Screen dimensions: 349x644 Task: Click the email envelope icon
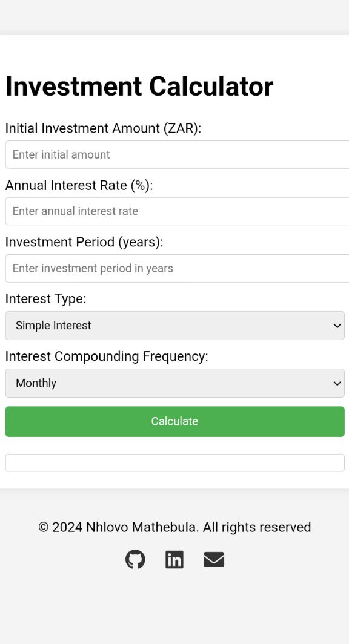[x=214, y=559]
